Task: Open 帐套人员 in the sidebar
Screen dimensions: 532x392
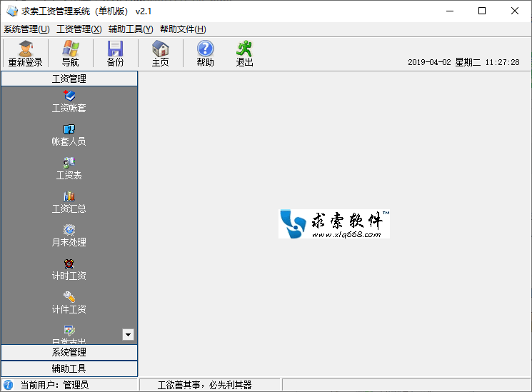Action: (69, 135)
